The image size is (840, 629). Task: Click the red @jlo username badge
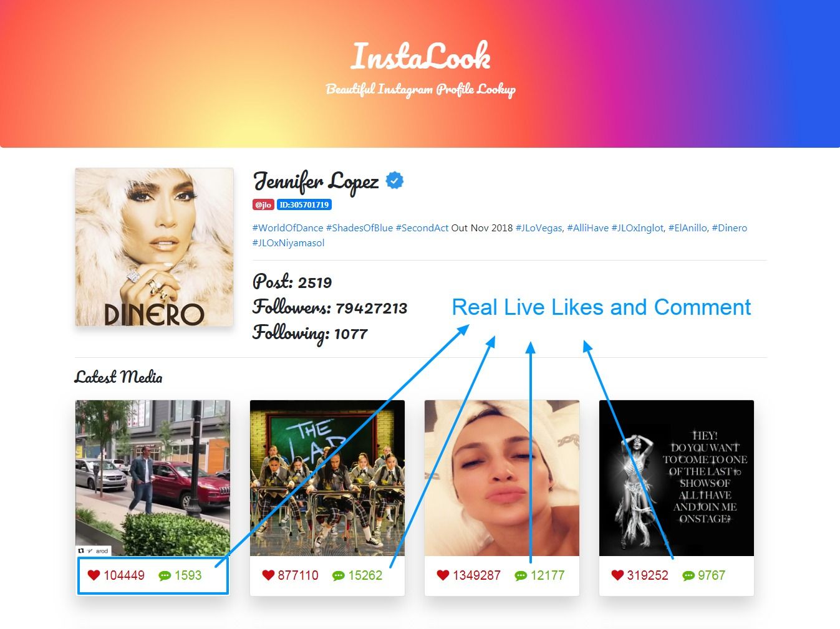tap(263, 204)
